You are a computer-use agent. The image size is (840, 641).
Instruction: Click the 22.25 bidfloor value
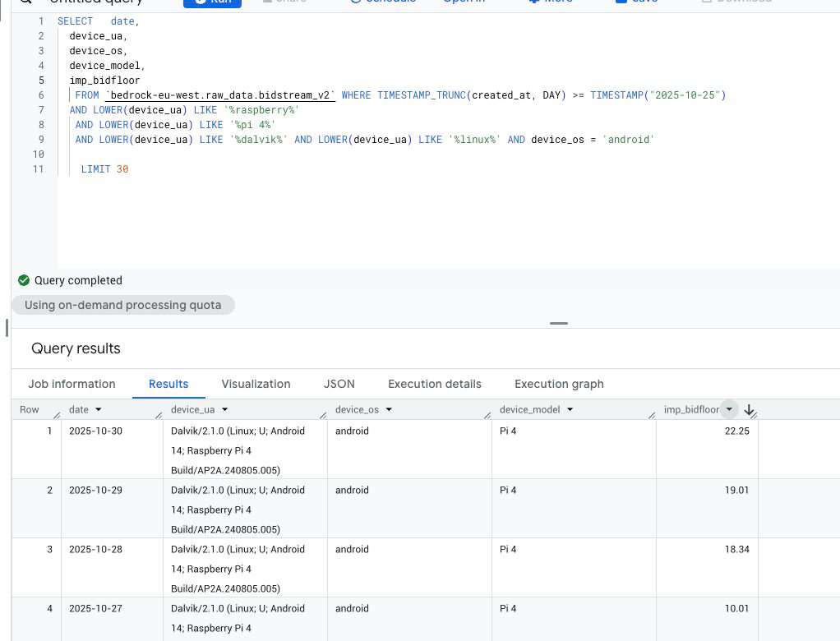[x=737, y=431]
